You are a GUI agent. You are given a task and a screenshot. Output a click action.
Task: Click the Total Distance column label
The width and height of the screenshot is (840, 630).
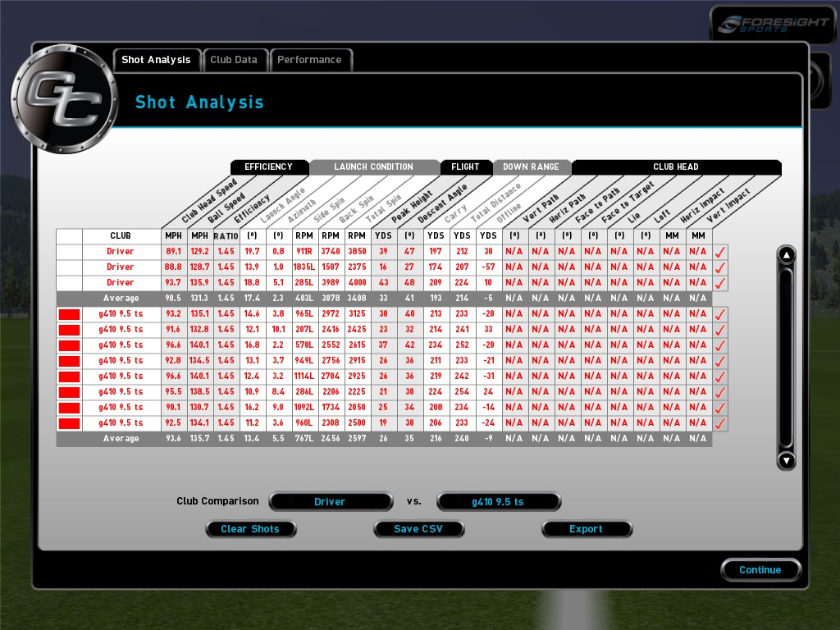495,203
